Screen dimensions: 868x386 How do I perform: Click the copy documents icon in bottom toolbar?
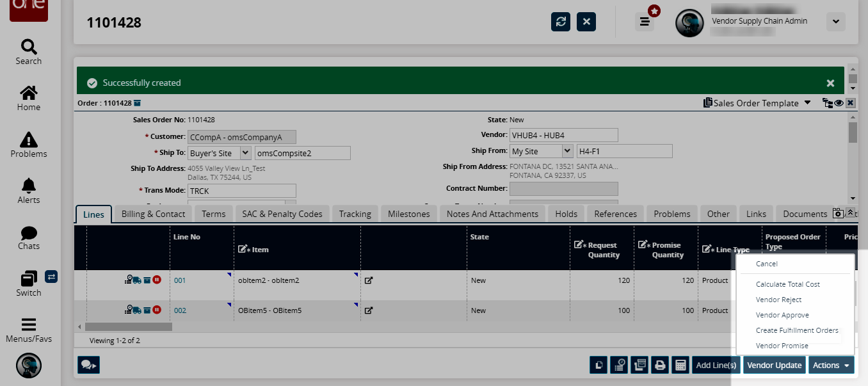click(599, 365)
